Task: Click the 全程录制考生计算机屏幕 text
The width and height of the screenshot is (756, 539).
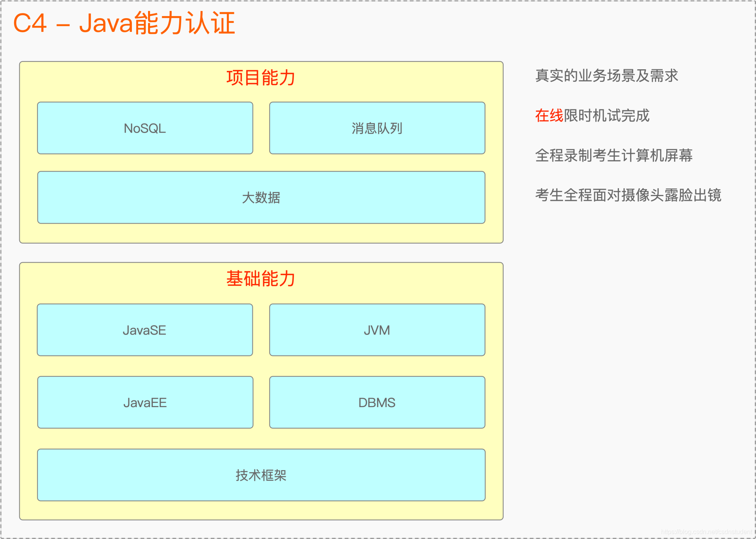Action: pyautogui.click(x=613, y=156)
